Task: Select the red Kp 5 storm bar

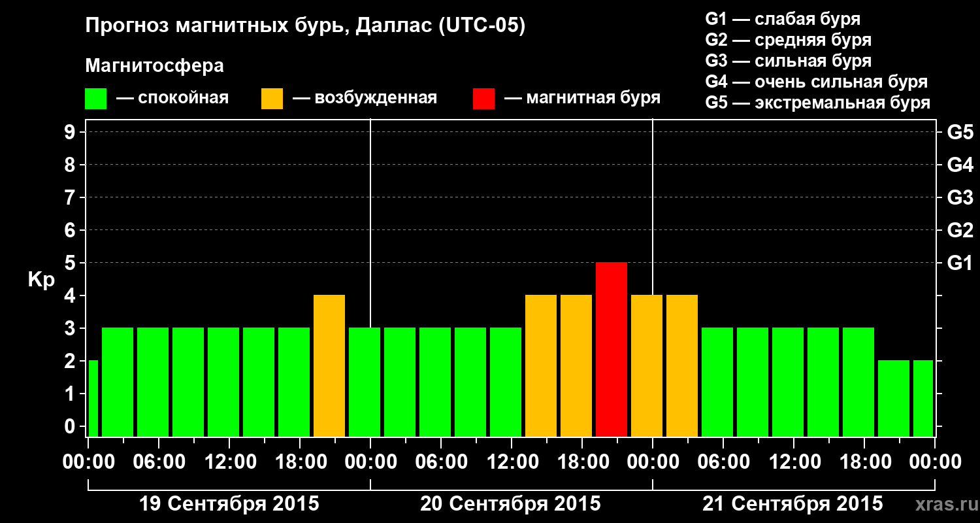Action: coord(612,350)
